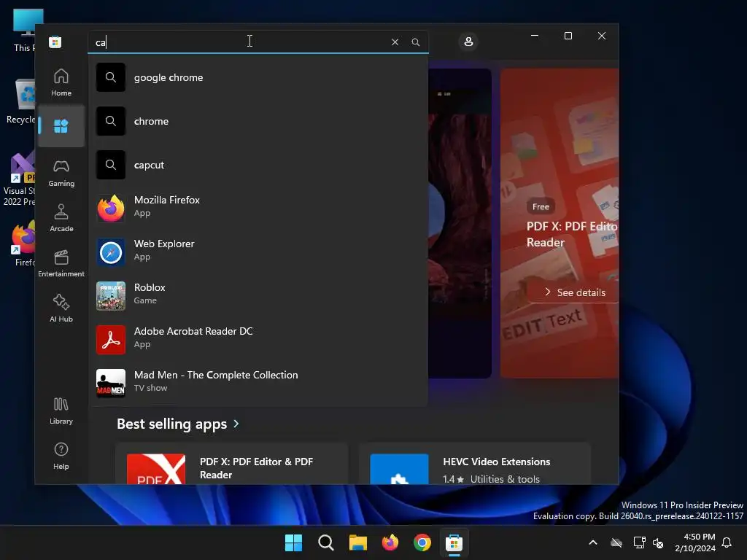Select the Apps section icon in the sidebar
Viewport: 747px width, 560px height.
point(61,126)
